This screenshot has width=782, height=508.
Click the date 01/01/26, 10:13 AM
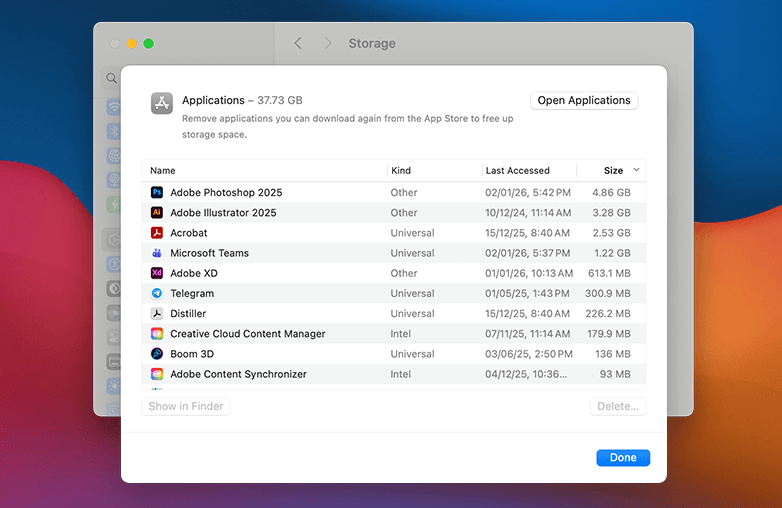pyautogui.click(x=529, y=273)
